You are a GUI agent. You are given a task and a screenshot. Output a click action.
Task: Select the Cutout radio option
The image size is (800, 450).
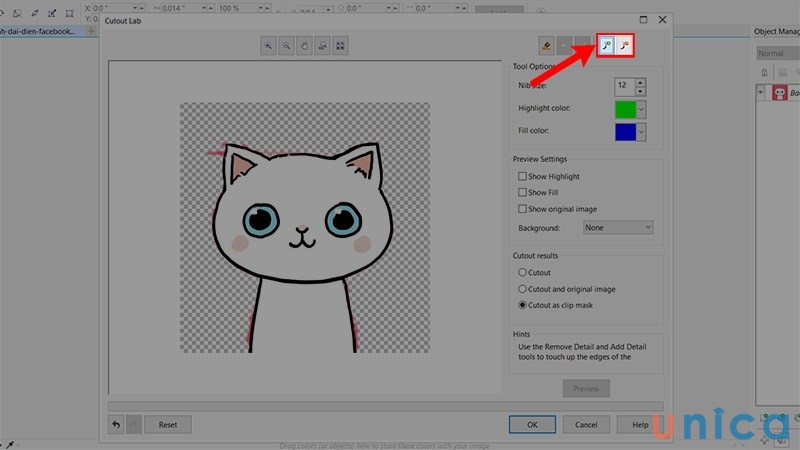tap(522, 273)
